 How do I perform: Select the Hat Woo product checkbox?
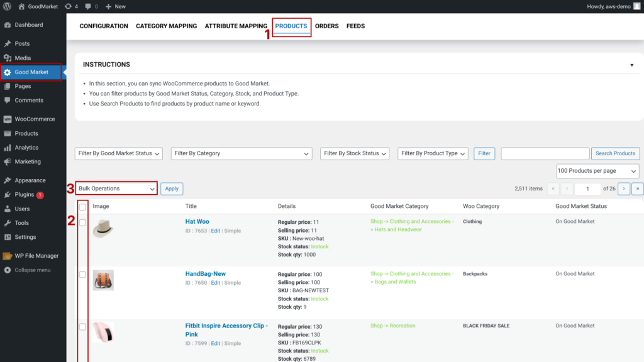[82, 222]
